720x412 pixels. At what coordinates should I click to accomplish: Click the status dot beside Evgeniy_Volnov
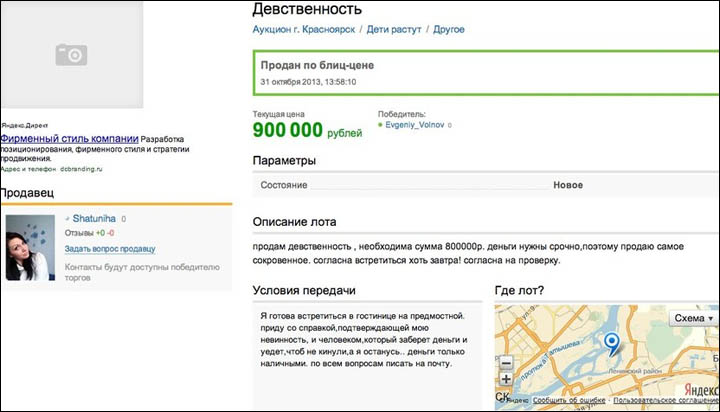382,126
